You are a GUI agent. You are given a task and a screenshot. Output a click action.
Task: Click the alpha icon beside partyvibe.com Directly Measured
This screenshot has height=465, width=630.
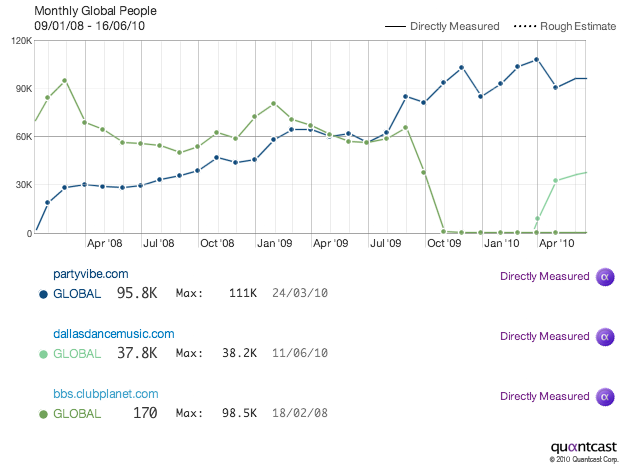coord(605,277)
